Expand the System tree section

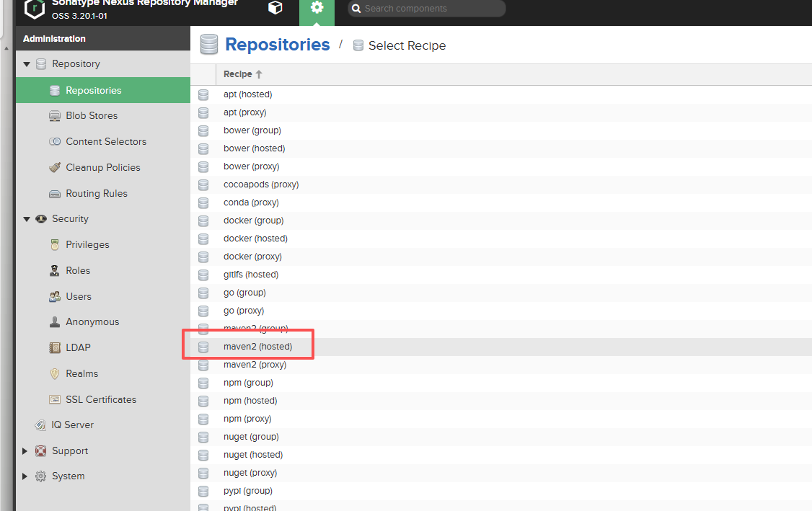(25, 476)
